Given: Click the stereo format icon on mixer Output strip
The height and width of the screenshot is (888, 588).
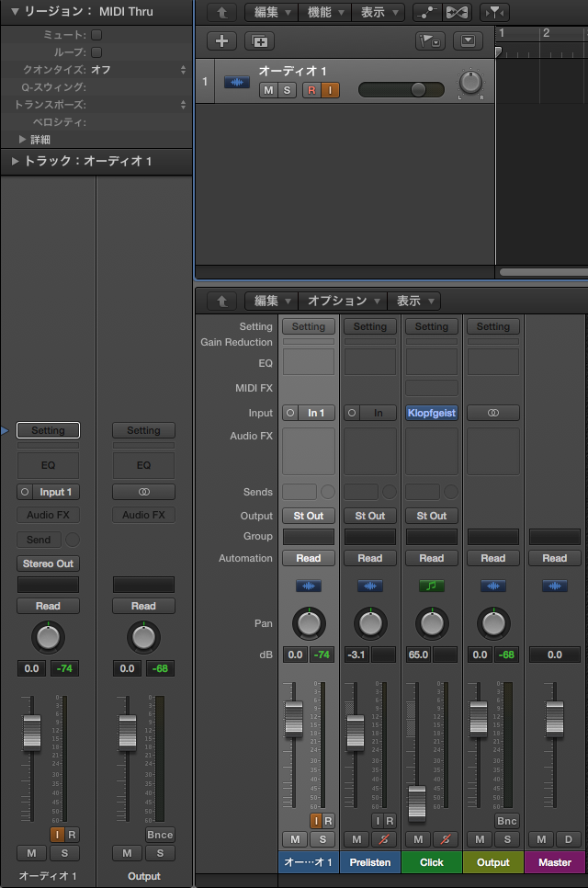Looking at the screenshot, I should tap(492, 414).
